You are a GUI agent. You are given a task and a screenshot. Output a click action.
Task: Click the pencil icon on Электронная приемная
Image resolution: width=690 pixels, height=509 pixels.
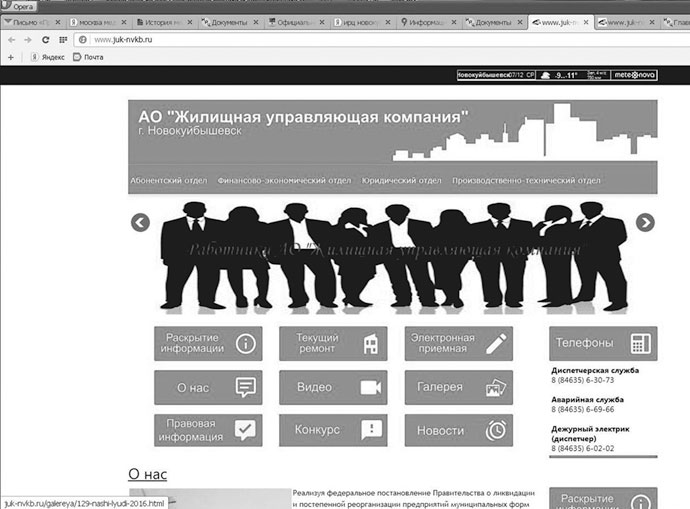click(496, 344)
